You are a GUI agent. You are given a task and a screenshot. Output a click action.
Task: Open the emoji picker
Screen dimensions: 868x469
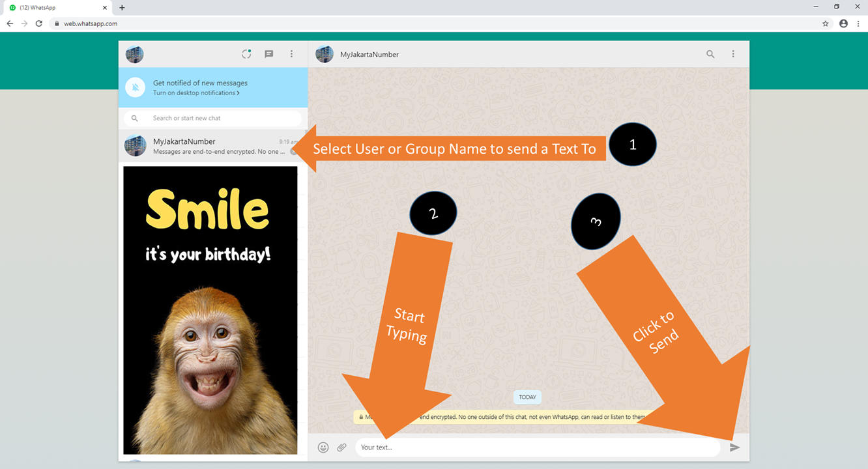323,448
